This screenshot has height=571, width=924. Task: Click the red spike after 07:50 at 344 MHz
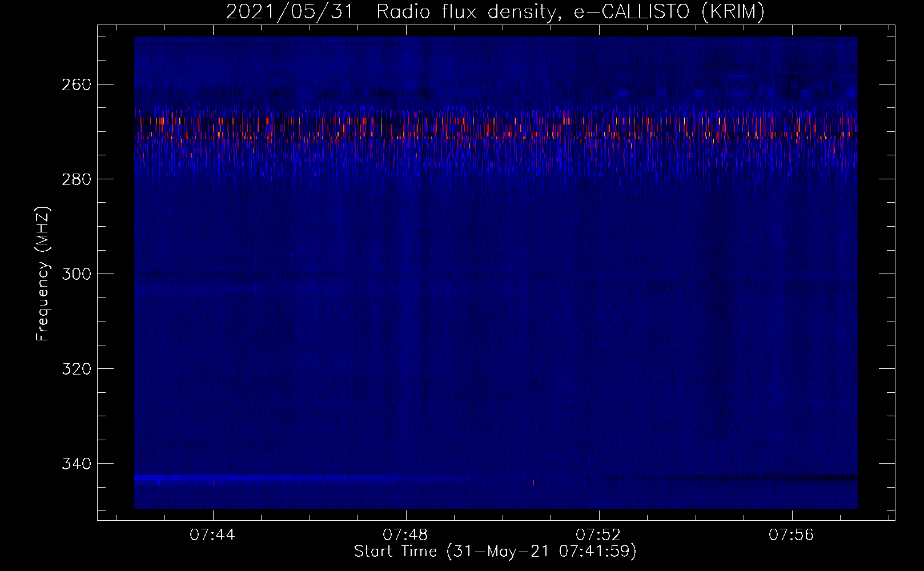pos(533,484)
